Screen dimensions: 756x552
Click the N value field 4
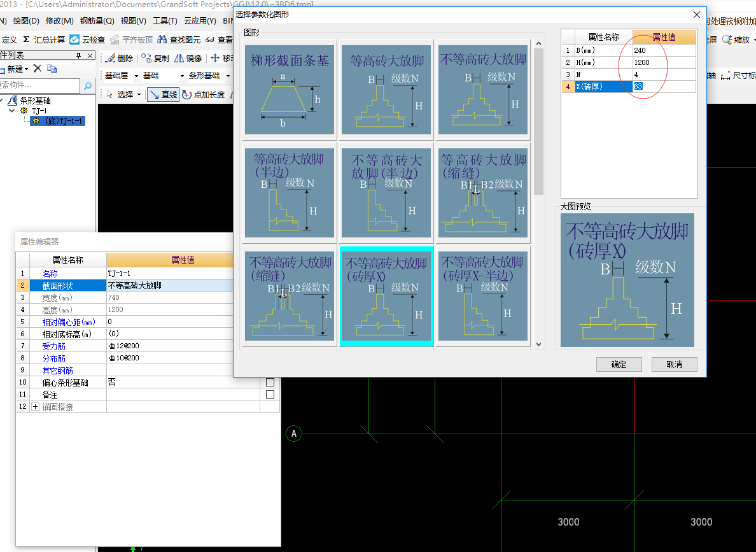tap(664, 74)
